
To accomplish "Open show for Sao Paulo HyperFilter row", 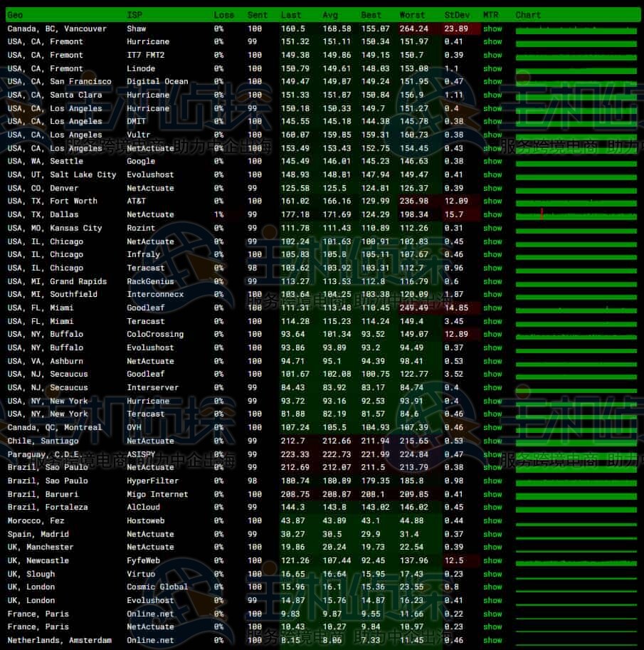I will pos(492,481).
